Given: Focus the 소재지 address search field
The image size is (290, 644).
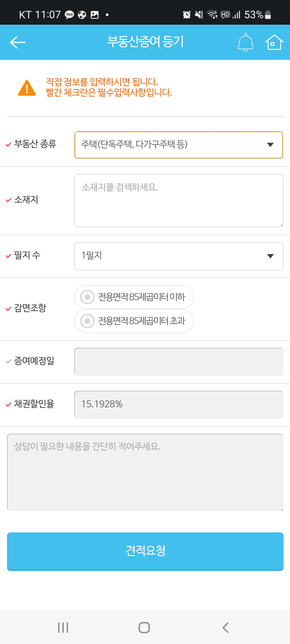Looking at the screenshot, I should 179,200.
